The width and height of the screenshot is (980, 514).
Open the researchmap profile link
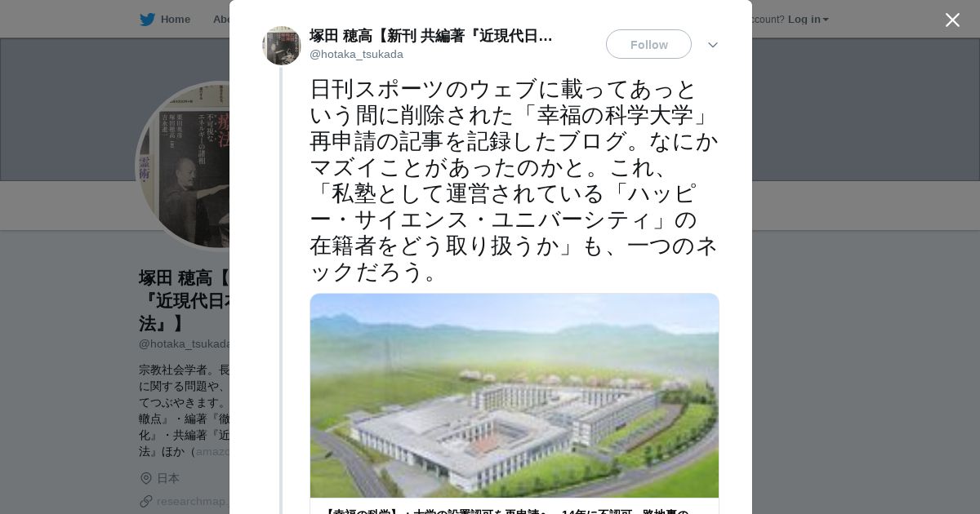pyautogui.click(x=193, y=501)
